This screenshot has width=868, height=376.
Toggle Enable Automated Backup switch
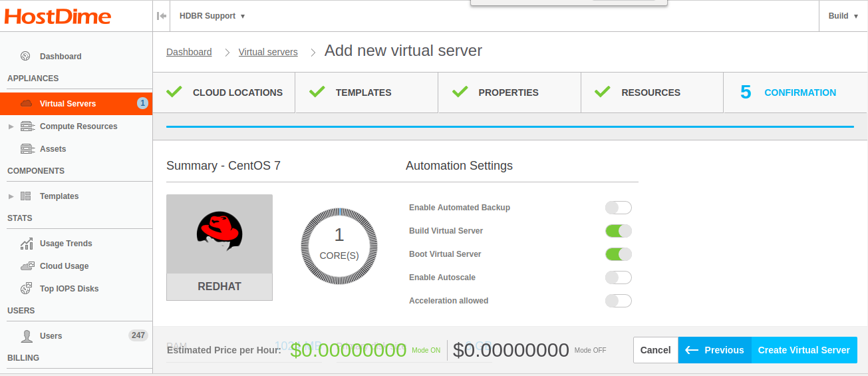[x=618, y=208]
